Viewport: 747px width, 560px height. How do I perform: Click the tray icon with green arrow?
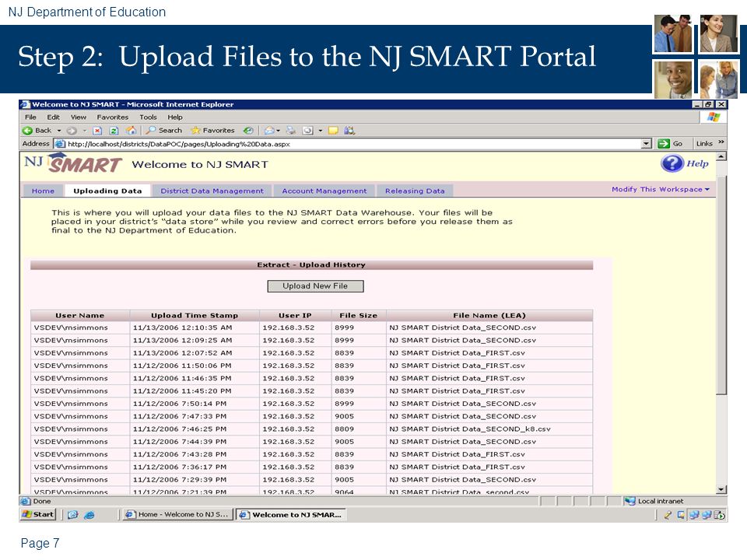click(x=720, y=515)
